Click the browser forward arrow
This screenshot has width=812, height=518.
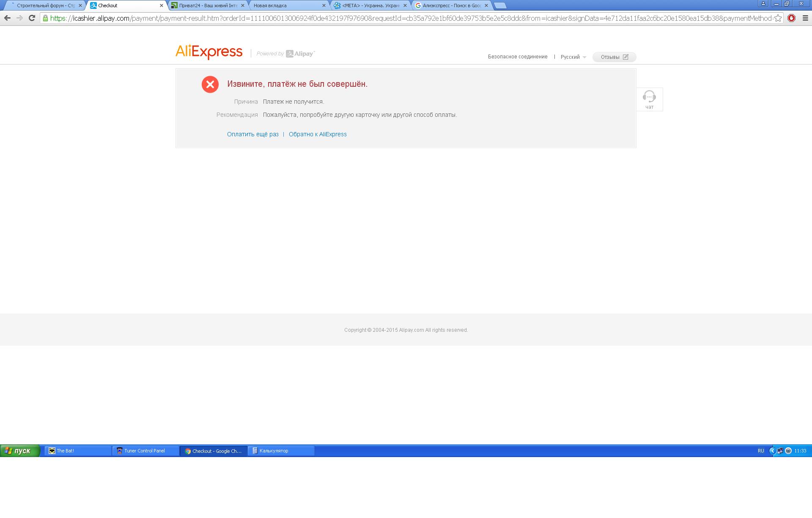click(x=19, y=18)
